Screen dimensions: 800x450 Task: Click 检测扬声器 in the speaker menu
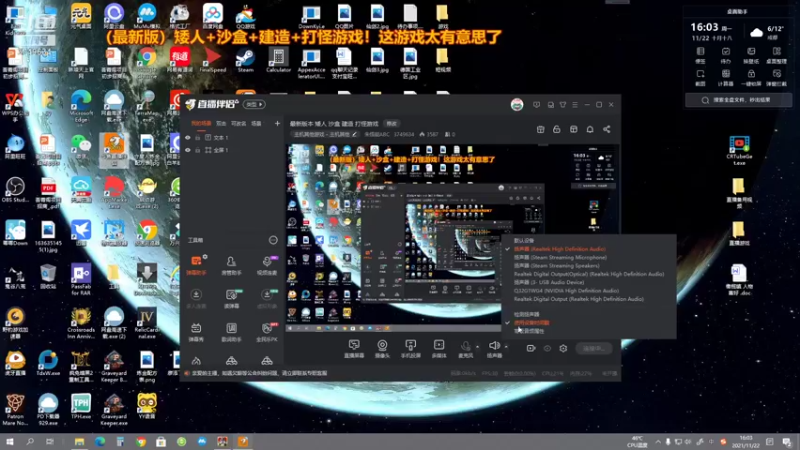point(527,314)
